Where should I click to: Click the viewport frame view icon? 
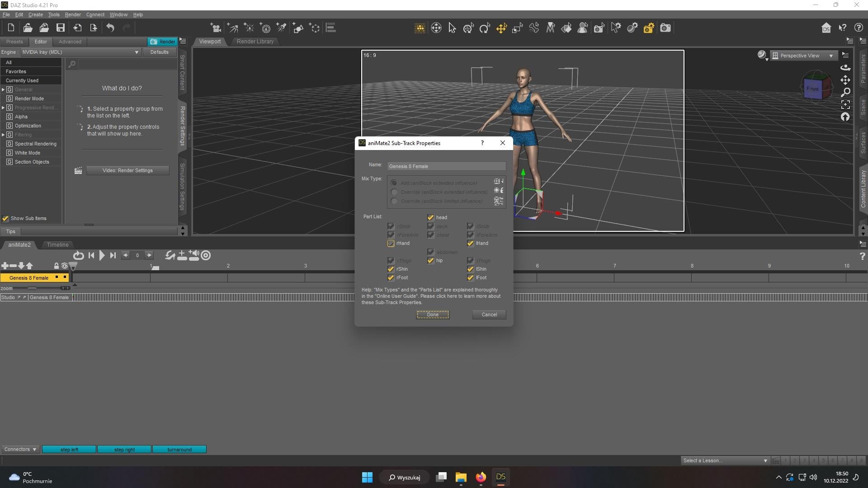click(845, 105)
